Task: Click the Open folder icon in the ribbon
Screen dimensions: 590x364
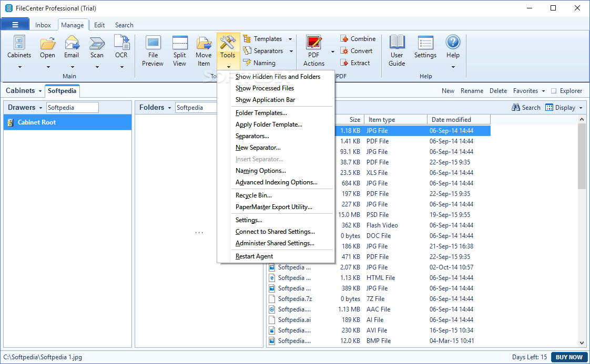Action: (x=48, y=43)
